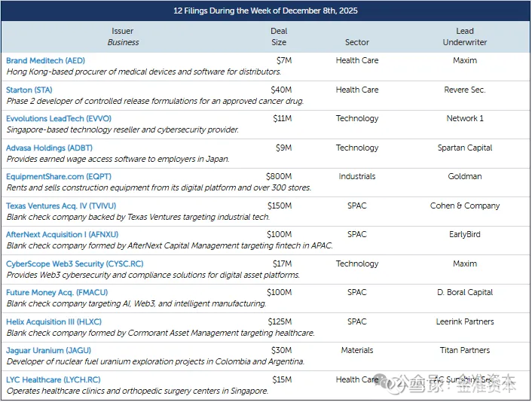This screenshot has width=532, height=402.
Task: Click the $800M deal size cell
Action: 279,176
